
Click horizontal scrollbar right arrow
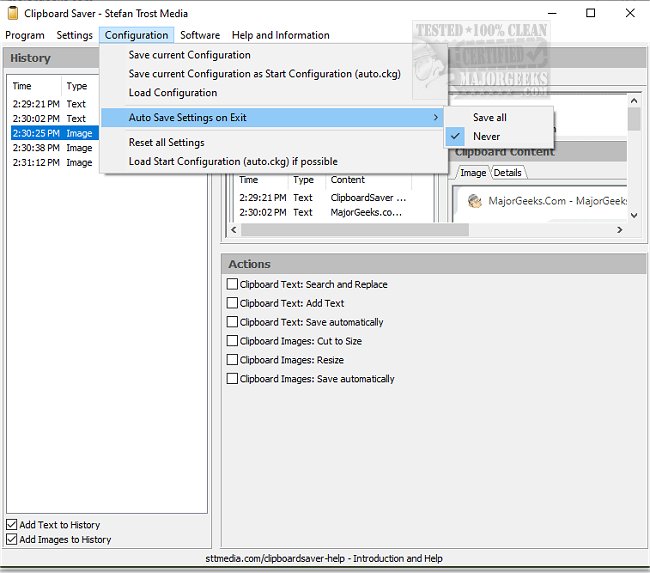pos(620,230)
